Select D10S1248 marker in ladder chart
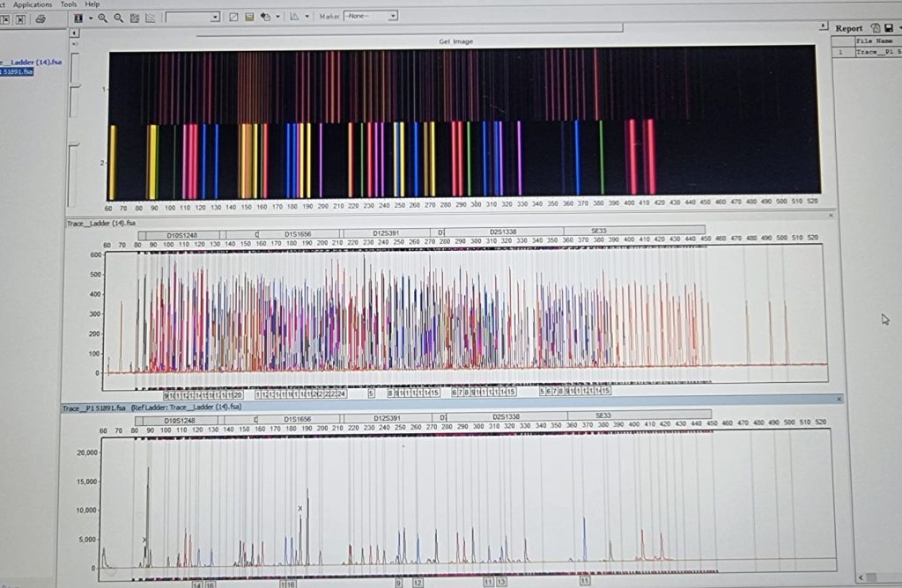This screenshot has width=902, height=588. pyautogui.click(x=181, y=236)
